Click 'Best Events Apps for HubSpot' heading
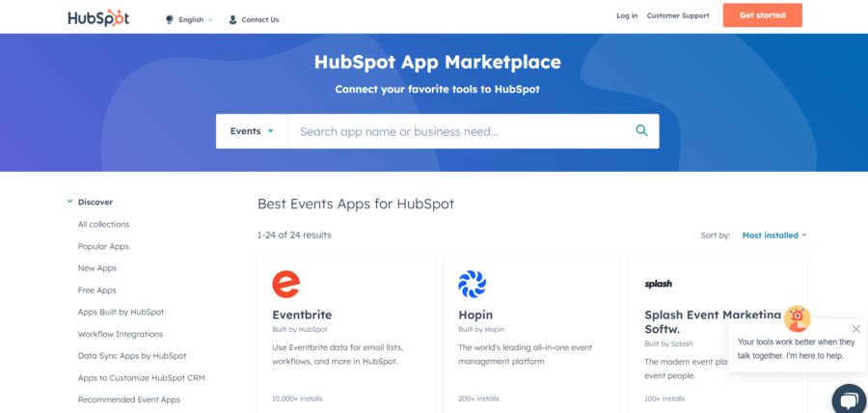868x413 pixels. click(356, 204)
